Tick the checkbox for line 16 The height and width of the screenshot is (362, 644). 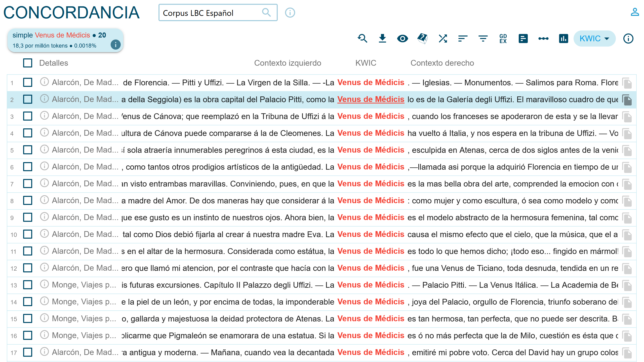coord(28,335)
